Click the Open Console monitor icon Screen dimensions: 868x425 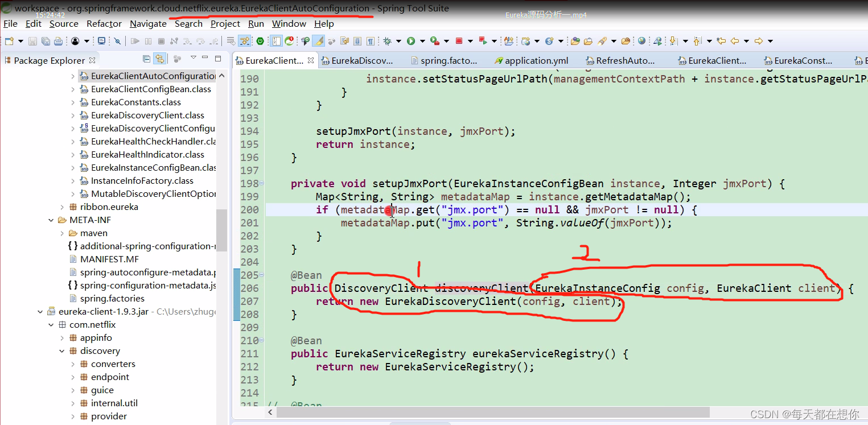[x=101, y=41]
